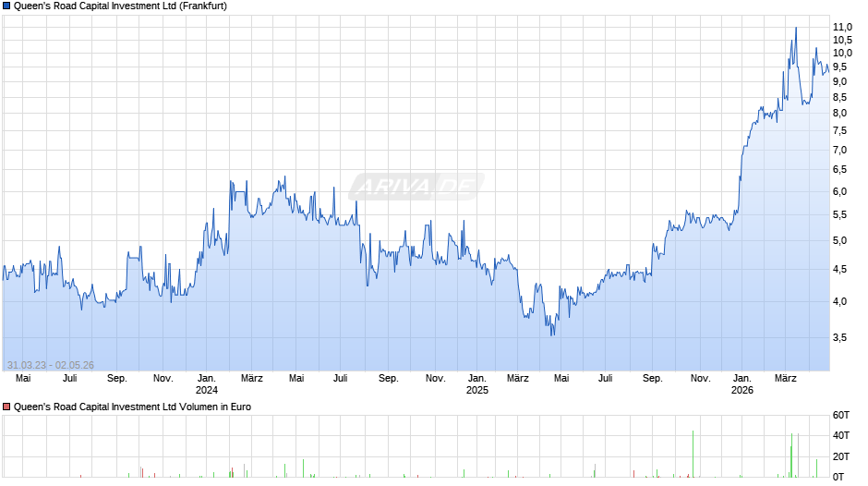Click the 9,0 price axis label

(x=839, y=81)
